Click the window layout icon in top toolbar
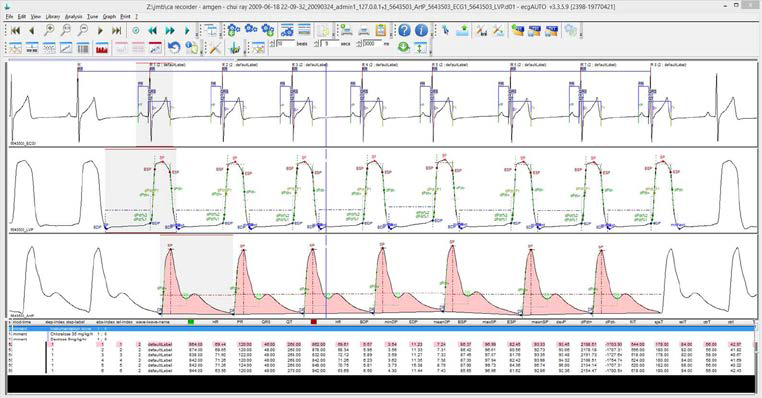The image size is (762, 398). coord(211,31)
